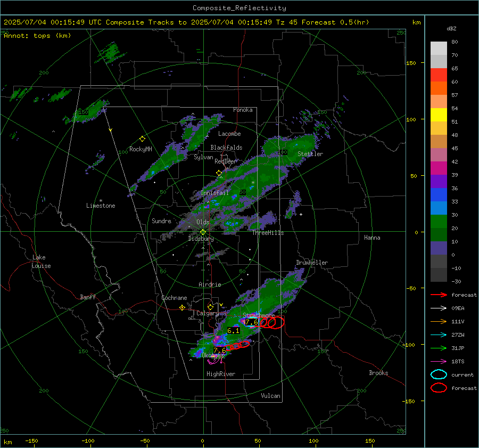Click the Limestone label
Image resolution: width=479 pixels, height=448 pixels.
pyautogui.click(x=101, y=206)
